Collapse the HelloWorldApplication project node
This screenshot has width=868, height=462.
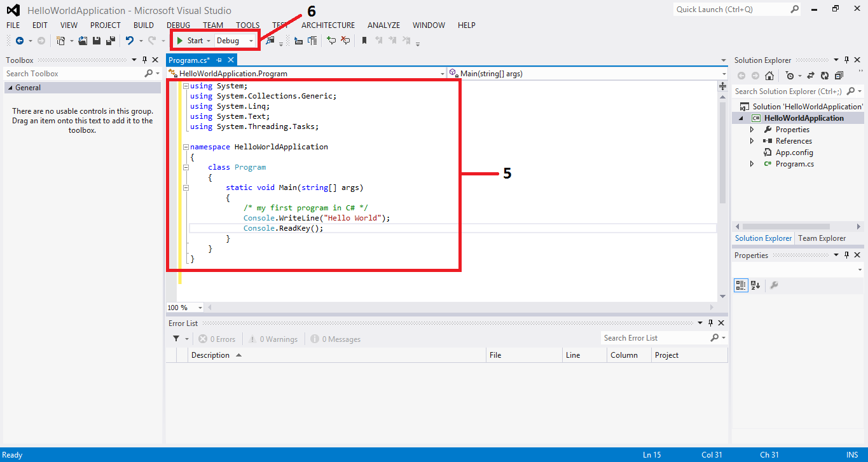741,118
